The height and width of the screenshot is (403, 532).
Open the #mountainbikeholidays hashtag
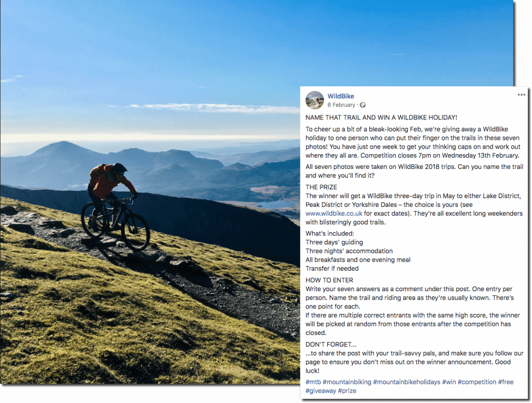[x=406, y=382]
